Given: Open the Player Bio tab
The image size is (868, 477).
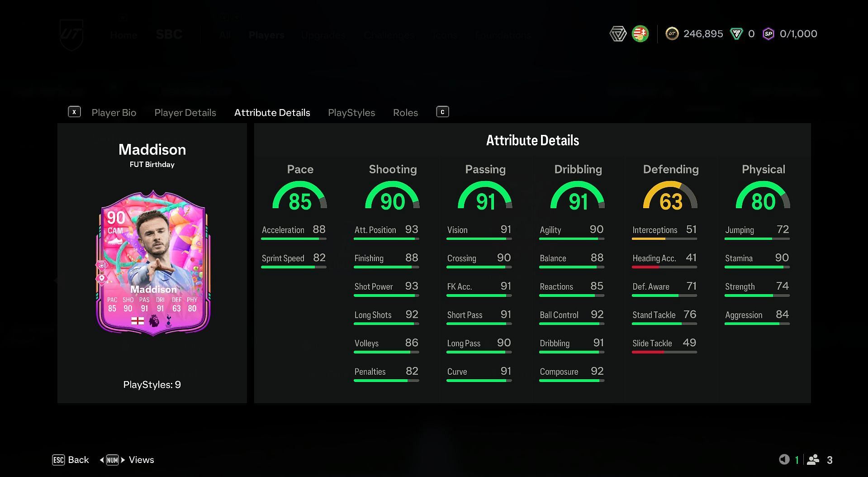Looking at the screenshot, I should tap(114, 113).
